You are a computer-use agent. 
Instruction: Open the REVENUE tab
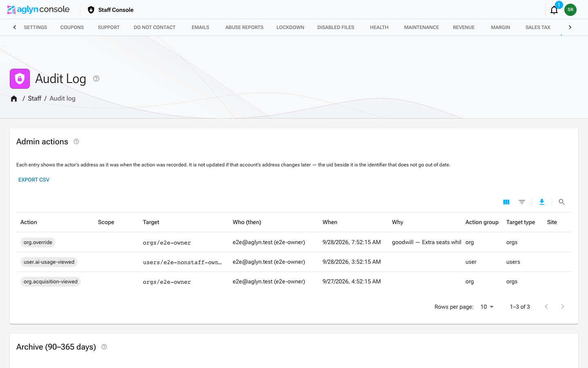pyautogui.click(x=464, y=27)
